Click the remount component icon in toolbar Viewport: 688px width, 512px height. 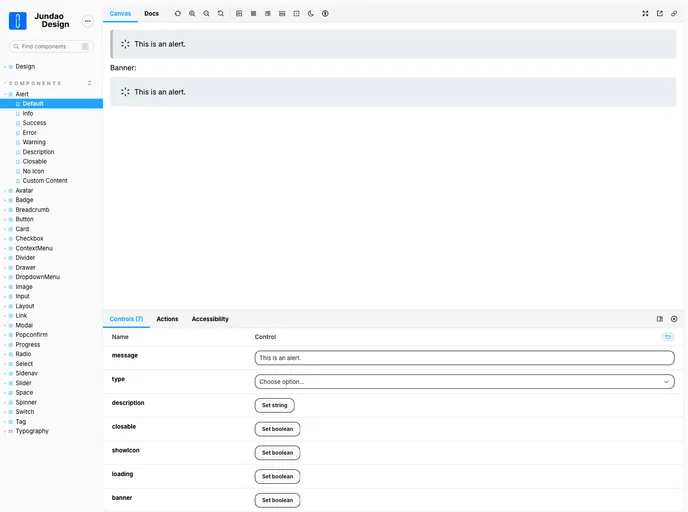(x=178, y=14)
